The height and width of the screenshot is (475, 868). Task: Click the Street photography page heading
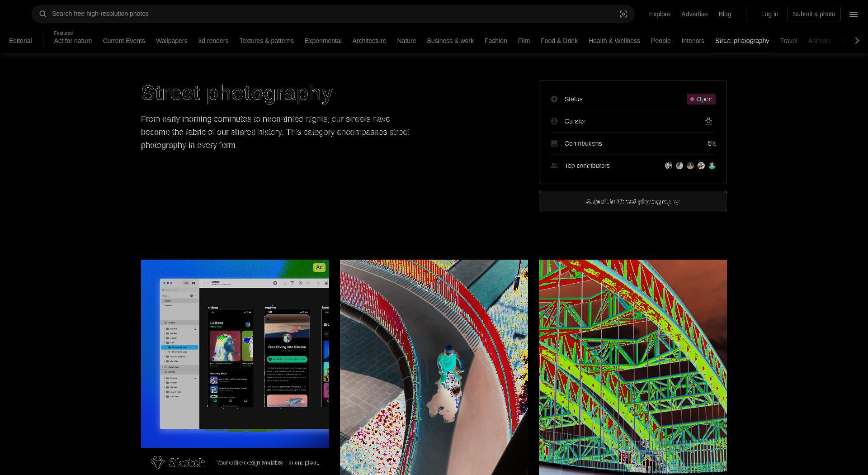pos(237,93)
